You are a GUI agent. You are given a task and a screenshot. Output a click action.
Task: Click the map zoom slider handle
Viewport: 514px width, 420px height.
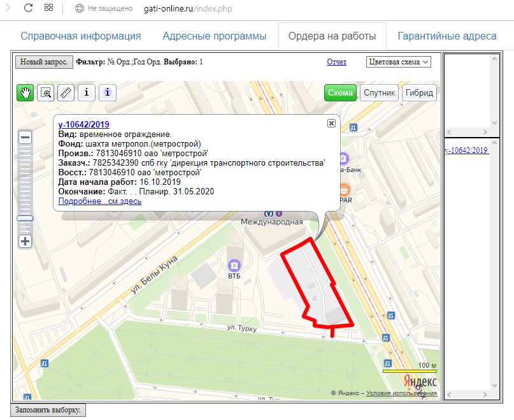coord(25,218)
